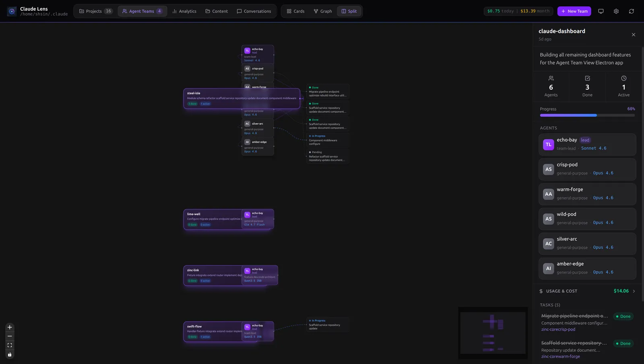Screen dimensions: 644x364
Task: Toggle the canvas interactivity lock
Action: 10,355
